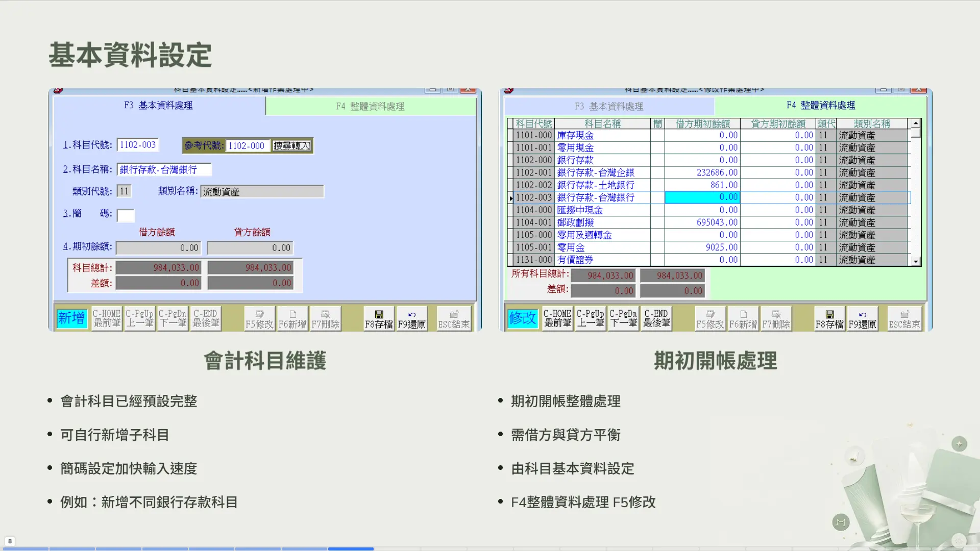Select row 1131-000 有價證券
Image resolution: width=980 pixels, height=551 pixels.
pyautogui.click(x=709, y=260)
